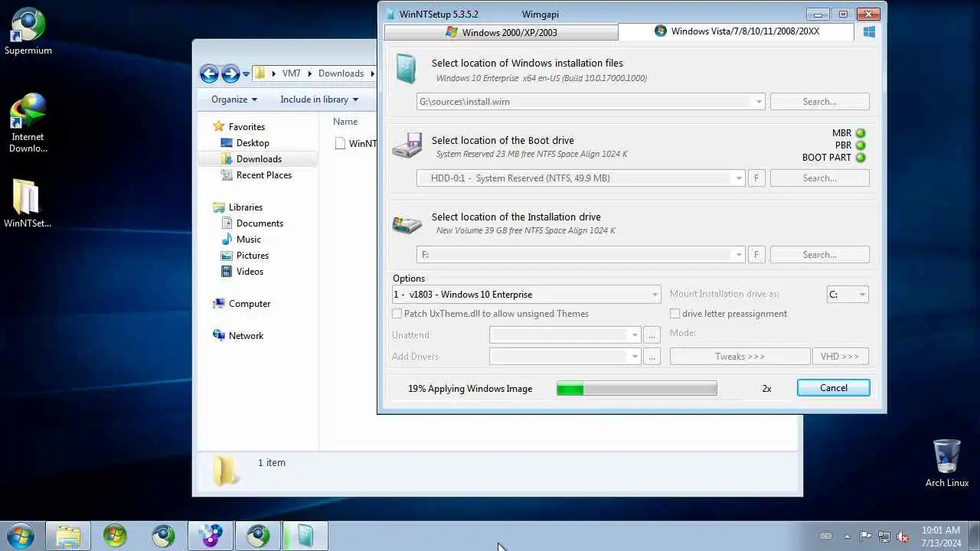Switch to Windows Vista/7/8/10/11 tab
Viewport: 980px width, 551px height.
[x=736, y=31]
